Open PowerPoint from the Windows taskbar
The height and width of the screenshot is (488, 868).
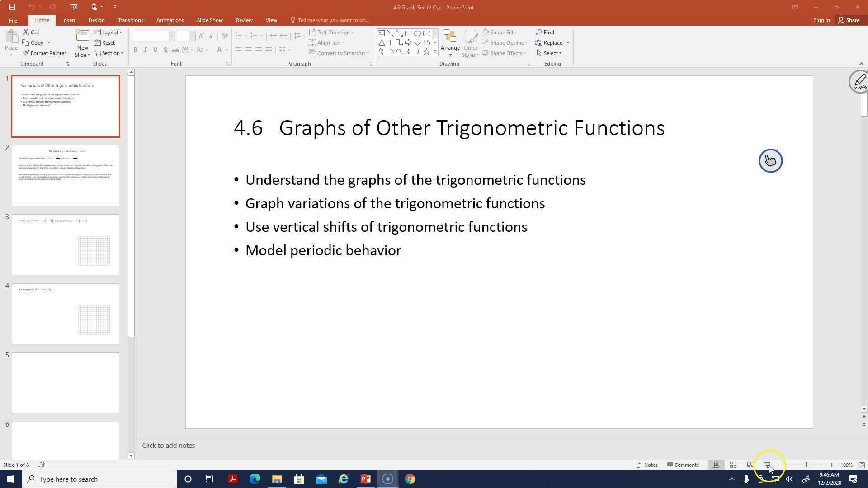[x=365, y=479]
